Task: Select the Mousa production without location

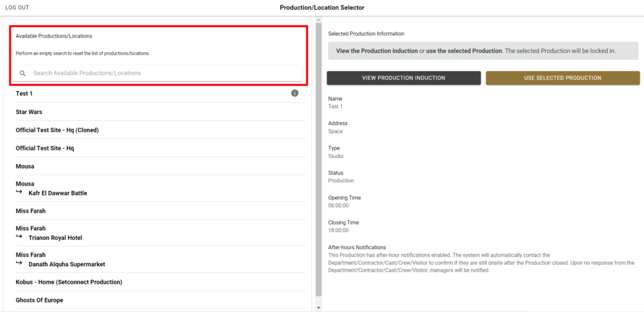Action: 160,166
